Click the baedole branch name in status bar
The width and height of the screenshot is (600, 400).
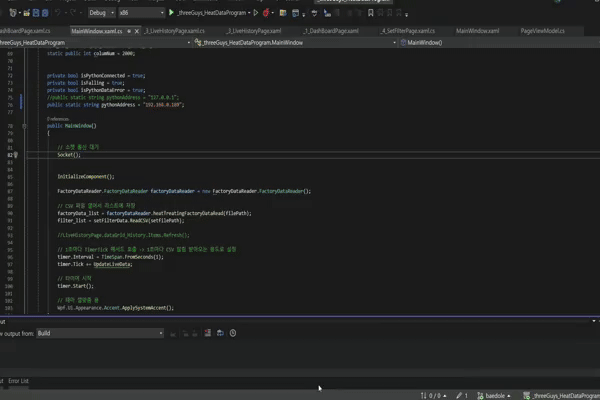pos(495,395)
